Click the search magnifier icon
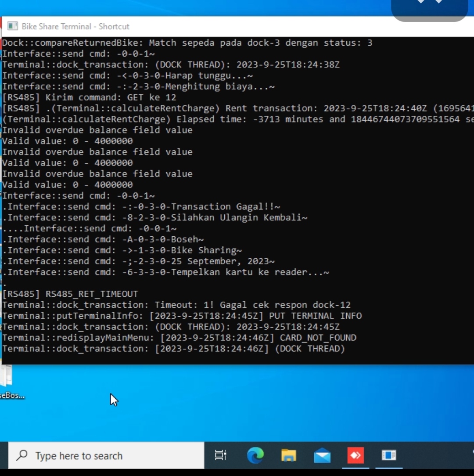This screenshot has width=474, height=476. tap(22, 455)
